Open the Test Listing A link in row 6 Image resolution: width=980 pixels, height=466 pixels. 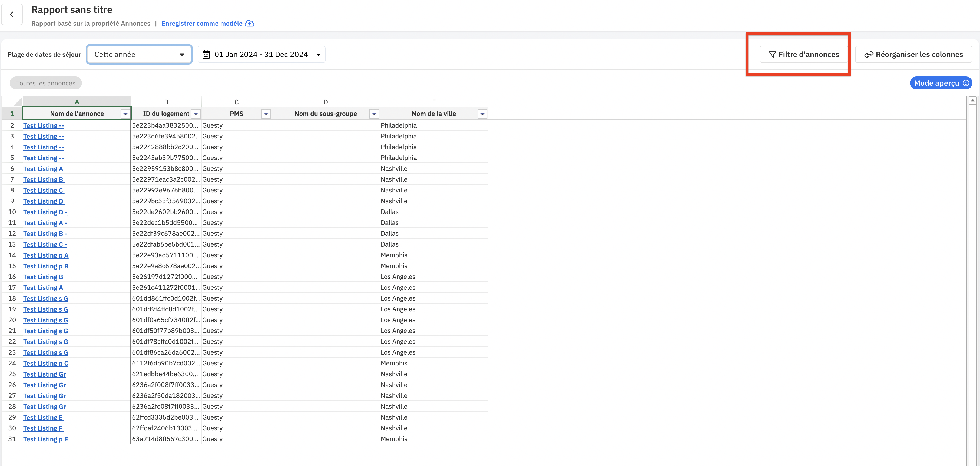tap(44, 169)
